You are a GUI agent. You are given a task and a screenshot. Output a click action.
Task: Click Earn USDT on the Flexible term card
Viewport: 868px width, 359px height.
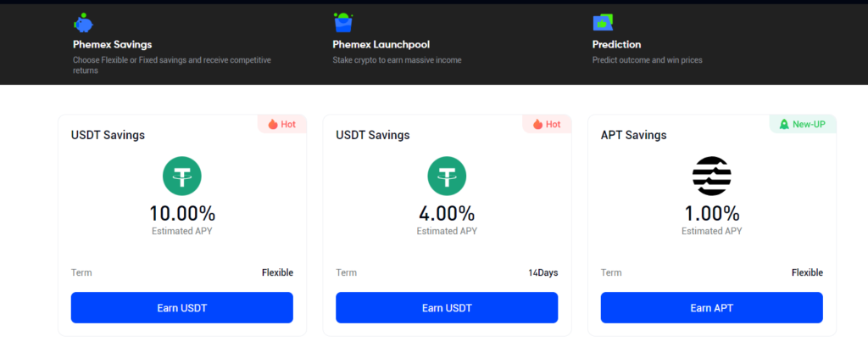coord(182,307)
